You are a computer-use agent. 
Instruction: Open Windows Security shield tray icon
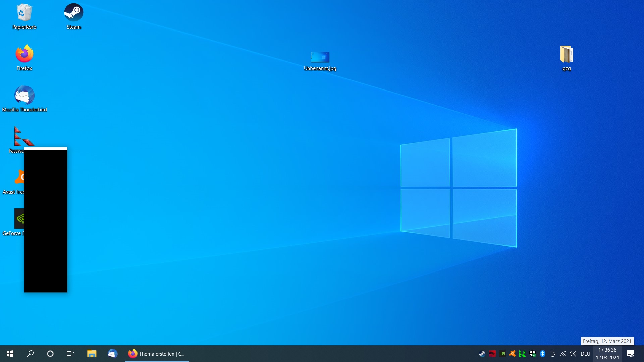[533, 354]
